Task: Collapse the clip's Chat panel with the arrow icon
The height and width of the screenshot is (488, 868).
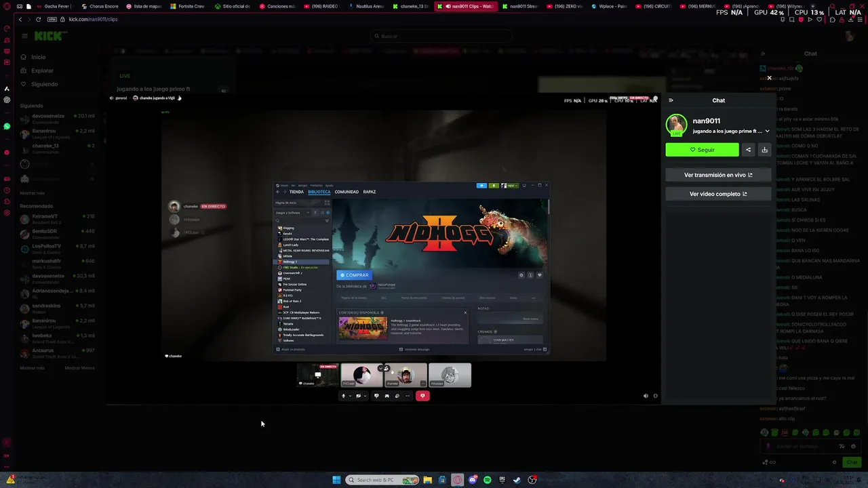Action: point(671,100)
